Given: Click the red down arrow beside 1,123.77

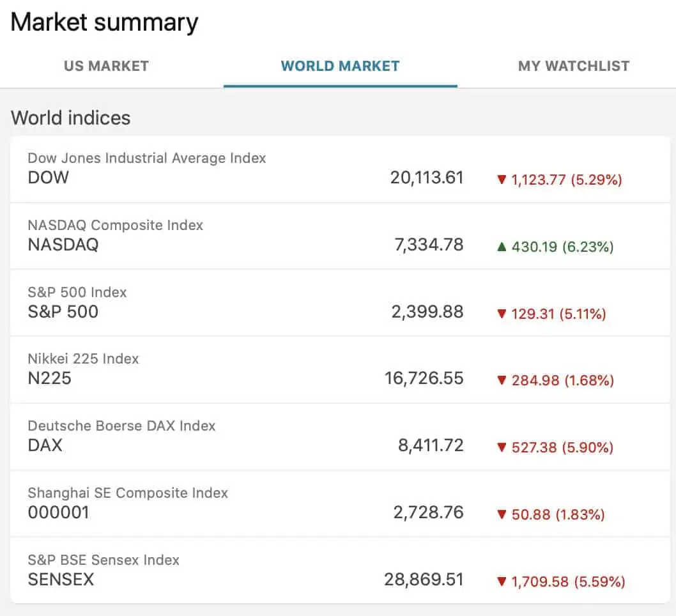Looking at the screenshot, I should [x=502, y=180].
